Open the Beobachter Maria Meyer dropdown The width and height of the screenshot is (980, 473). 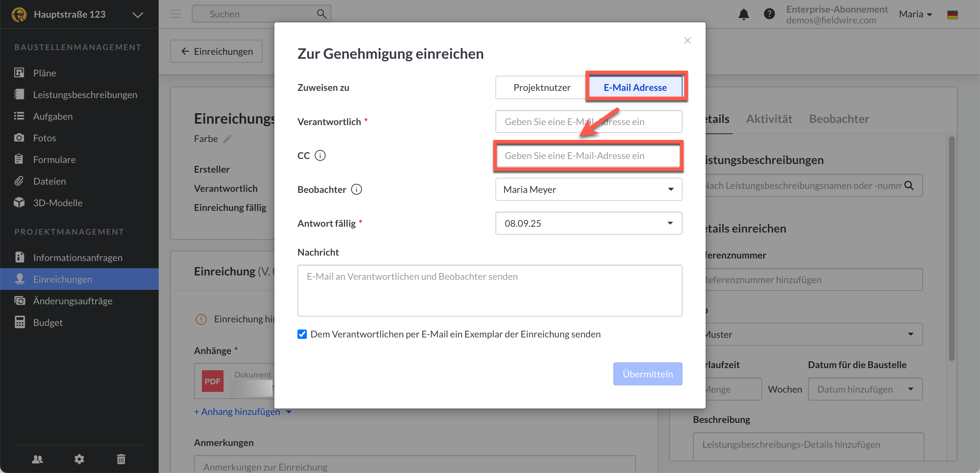[588, 189]
